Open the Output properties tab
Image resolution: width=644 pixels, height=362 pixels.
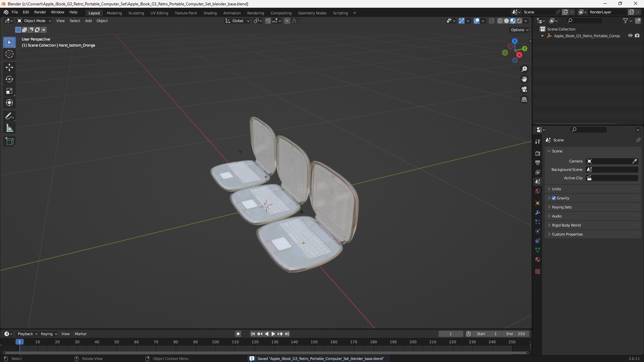pos(538,163)
